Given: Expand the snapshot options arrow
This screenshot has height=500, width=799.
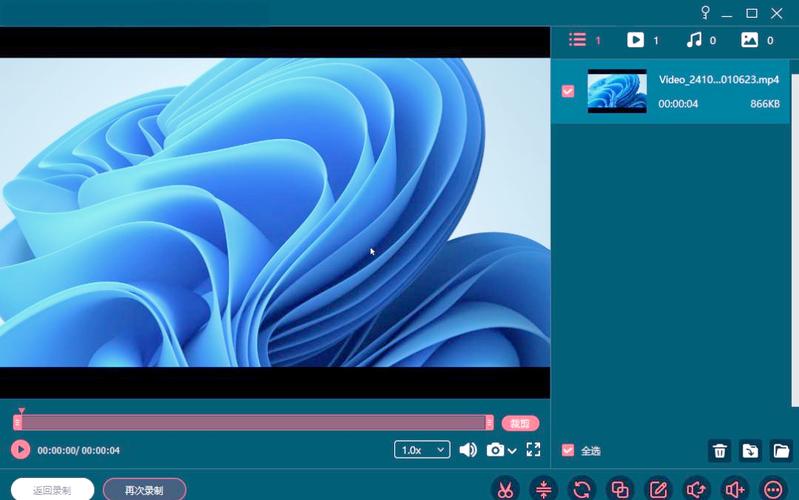Looking at the screenshot, I should pyautogui.click(x=512, y=451).
